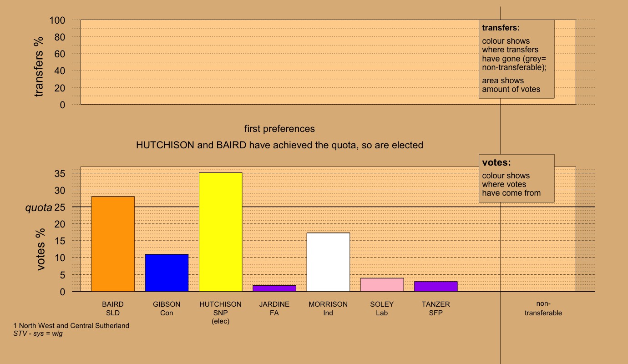Click the 'transfers:' legend box
Screen dimensions: 628x364
pos(517,59)
